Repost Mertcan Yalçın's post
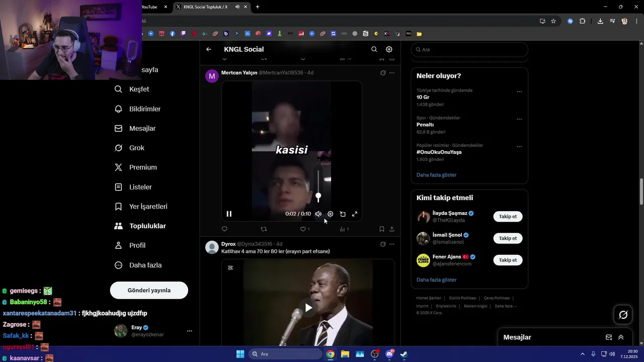644x362 pixels. coord(264,229)
